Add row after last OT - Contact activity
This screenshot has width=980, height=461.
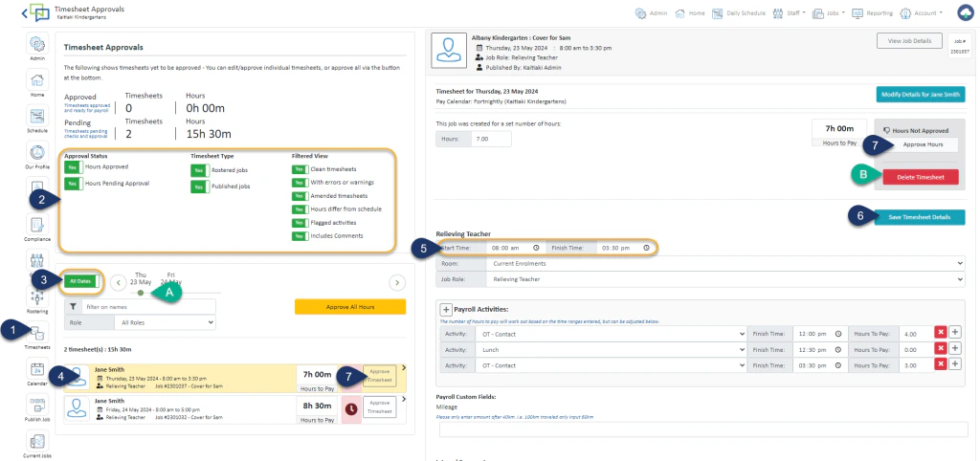954,364
